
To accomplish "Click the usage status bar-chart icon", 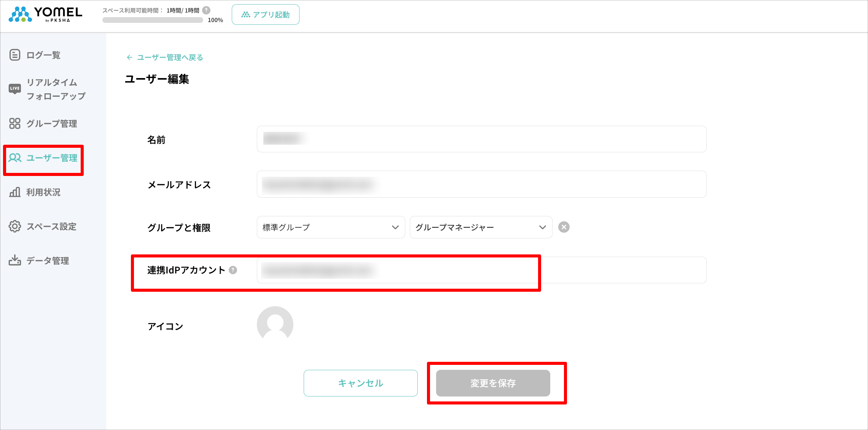I will [15, 192].
